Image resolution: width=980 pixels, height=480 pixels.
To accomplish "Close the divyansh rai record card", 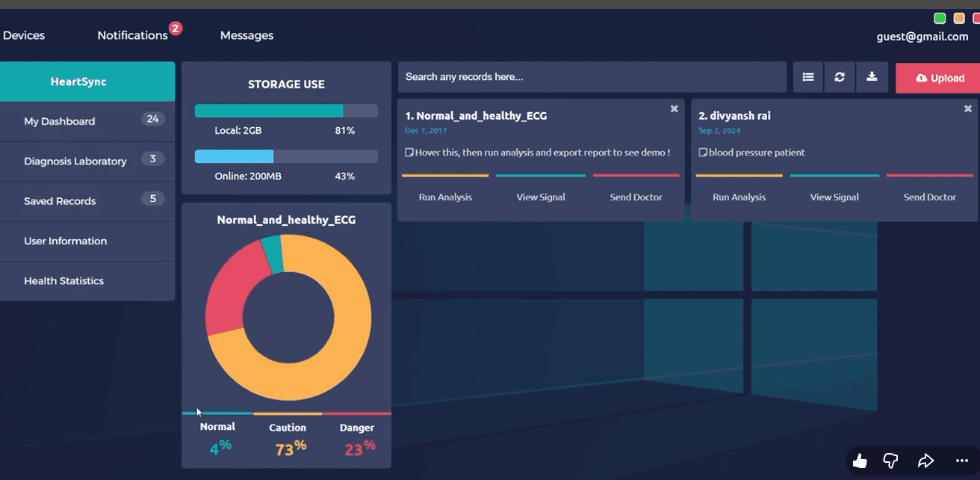I will coord(968,108).
